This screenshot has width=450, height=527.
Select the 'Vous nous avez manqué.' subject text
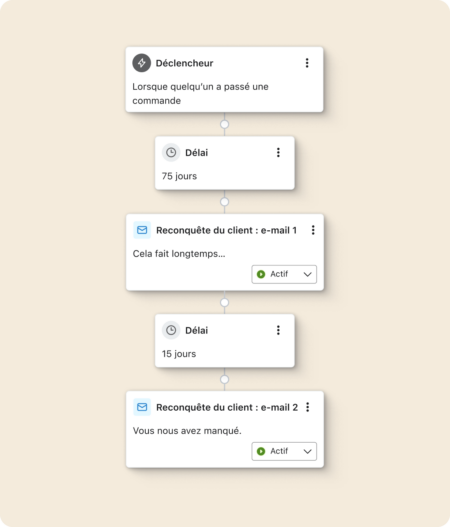pyautogui.click(x=187, y=431)
